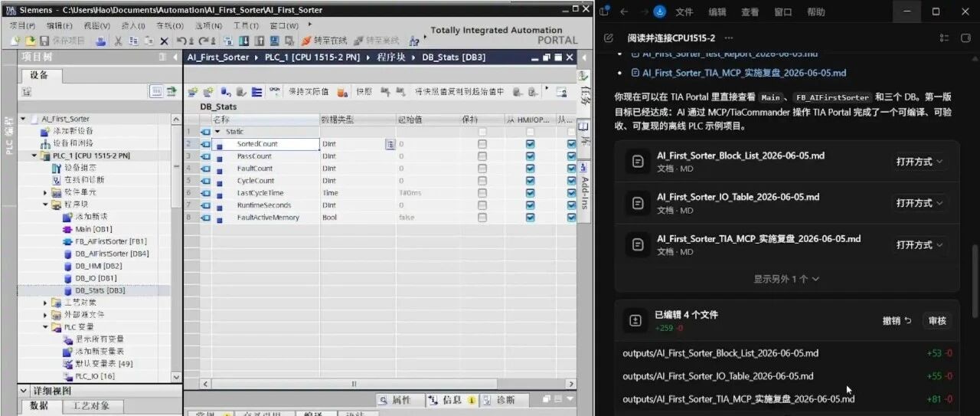This screenshot has height=416, width=980.
Task: Open 文件 menu in right app window
Action: [684, 12]
